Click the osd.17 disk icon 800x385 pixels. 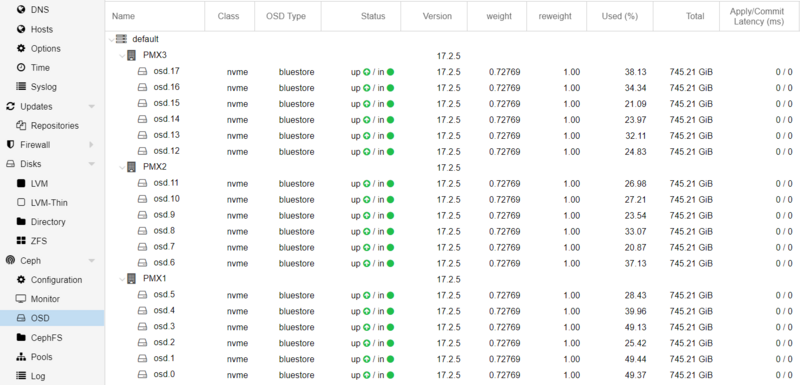tap(142, 71)
